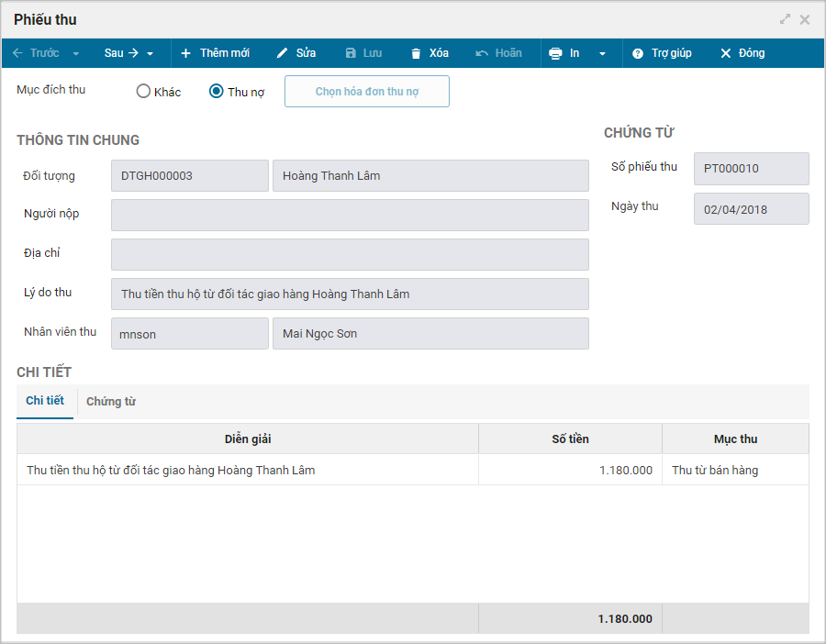Open Trợ giúp help question icon
The width and height of the screenshot is (826, 644).
pos(638,53)
